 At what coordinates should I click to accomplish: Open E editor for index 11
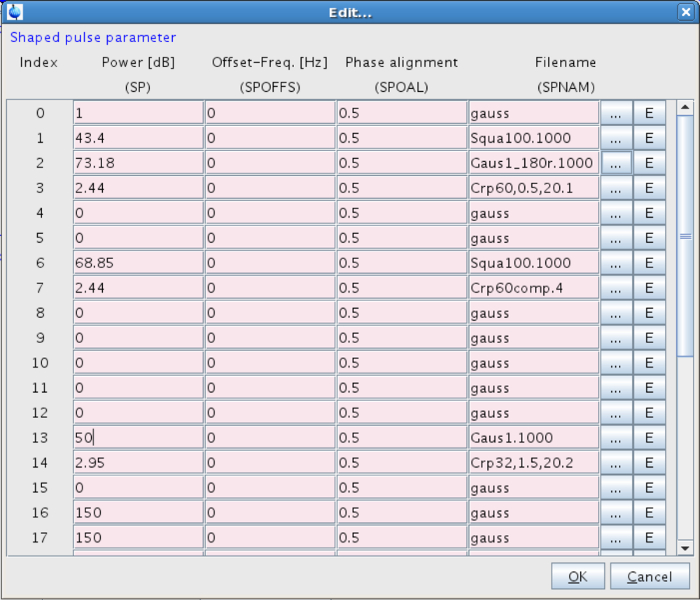coord(649,388)
